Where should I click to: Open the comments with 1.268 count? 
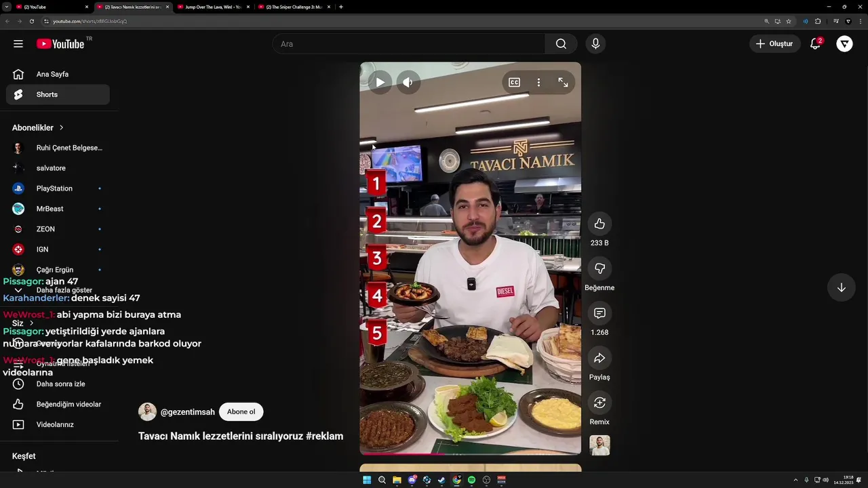599,313
